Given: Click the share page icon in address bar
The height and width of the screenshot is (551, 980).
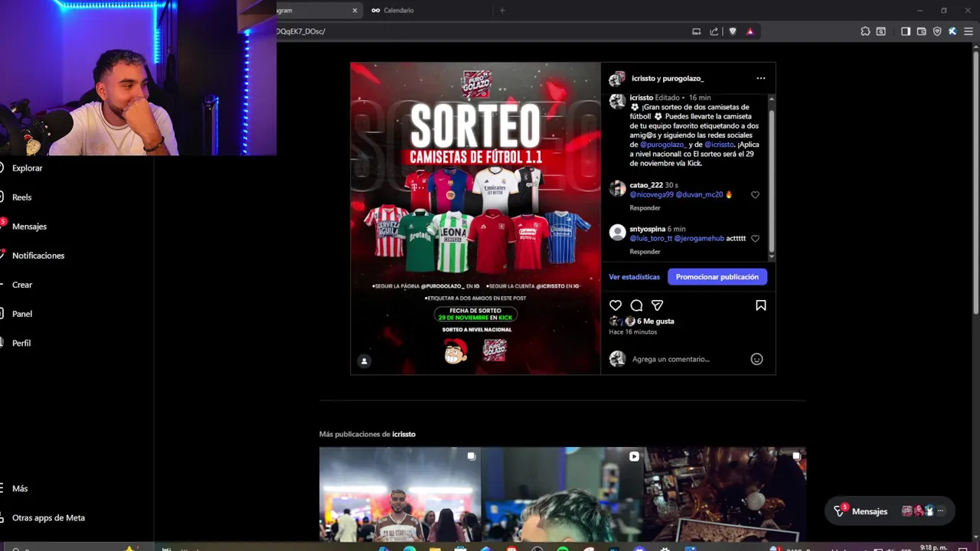Looking at the screenshot, I should 714,31.
